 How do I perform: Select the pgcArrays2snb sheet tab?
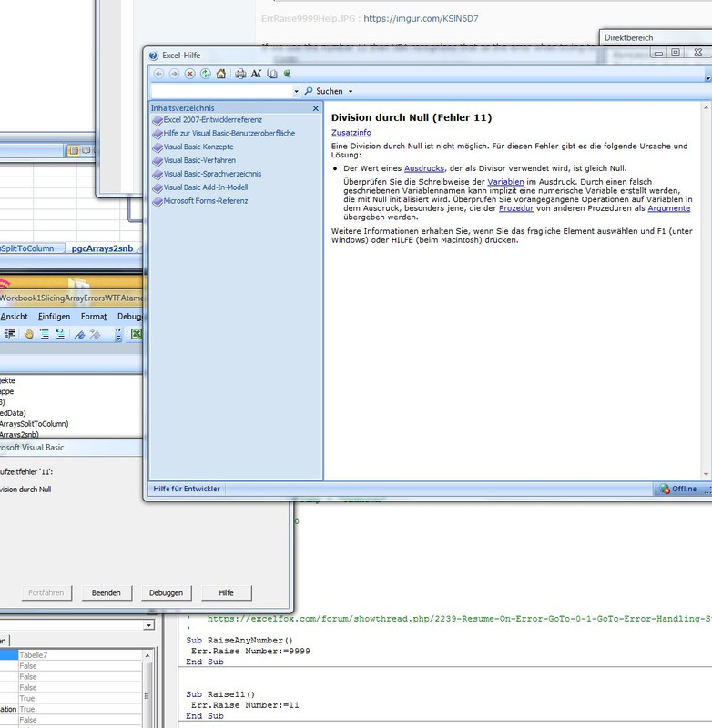point(102,248)
